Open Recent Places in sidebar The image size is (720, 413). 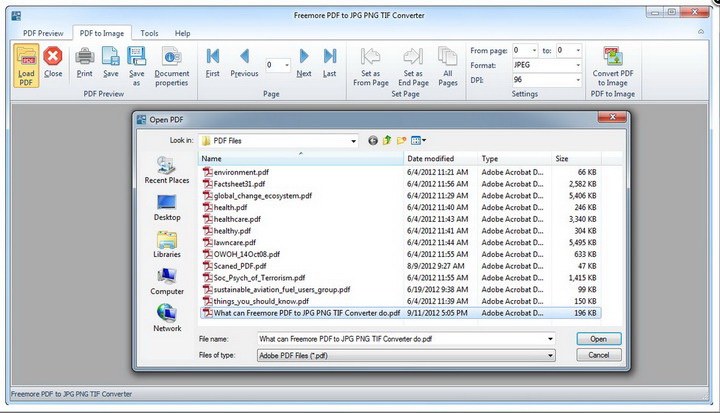tap(167, 170)
